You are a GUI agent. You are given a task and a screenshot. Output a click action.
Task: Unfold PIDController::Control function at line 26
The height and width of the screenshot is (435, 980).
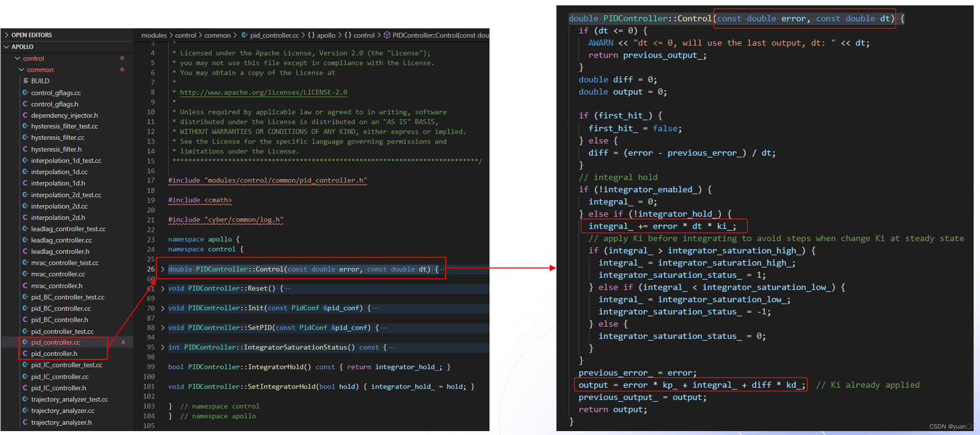pyautogui.click(x=163, y=269)
